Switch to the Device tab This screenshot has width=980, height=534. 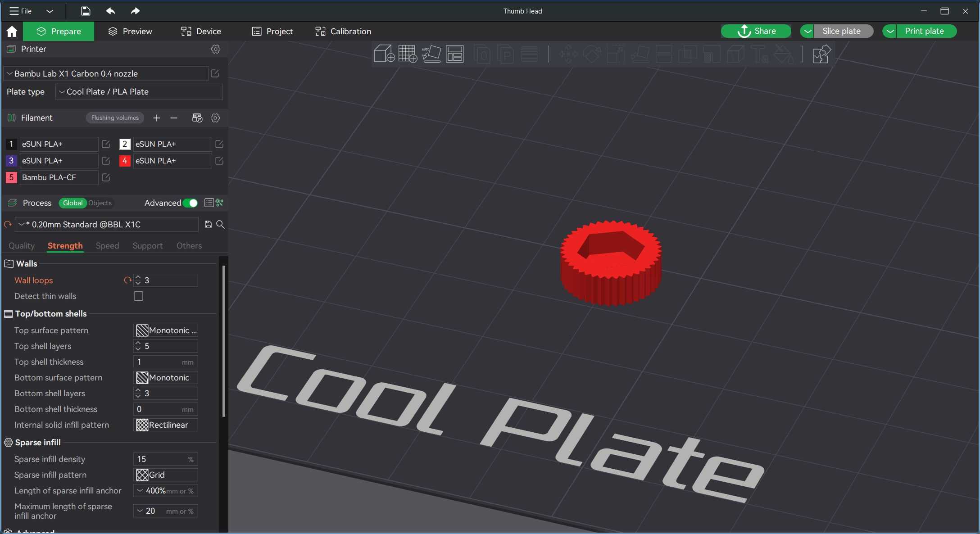click(201, 31)
